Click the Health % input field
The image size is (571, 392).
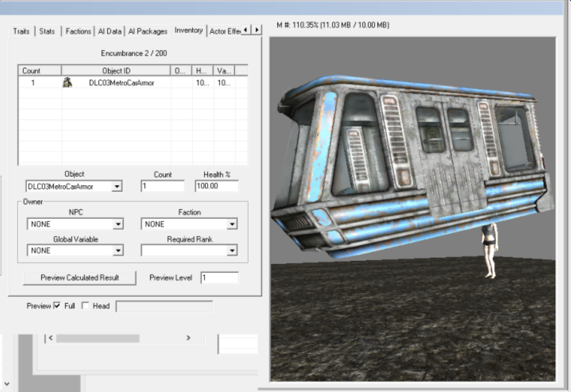point(216,186)
